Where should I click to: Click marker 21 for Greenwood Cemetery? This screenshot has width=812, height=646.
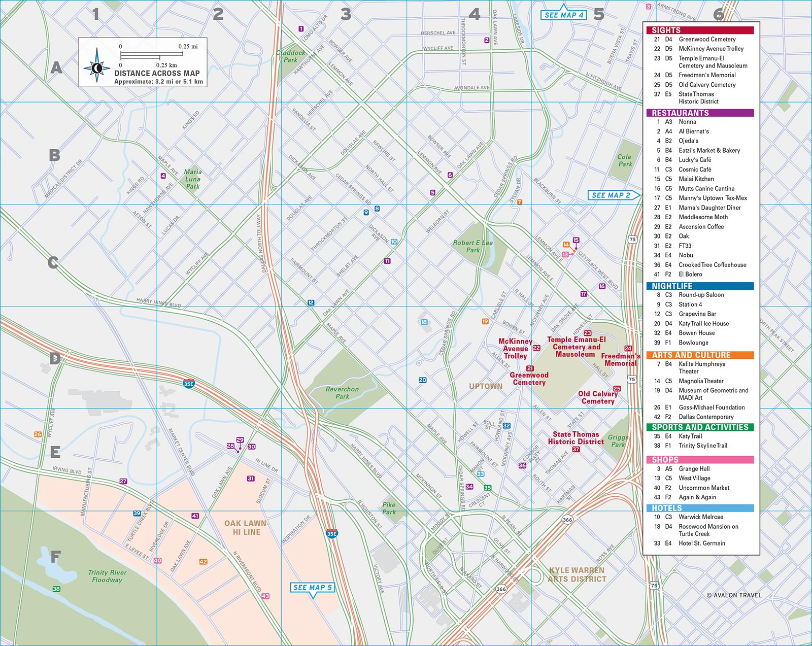point(530,368)
